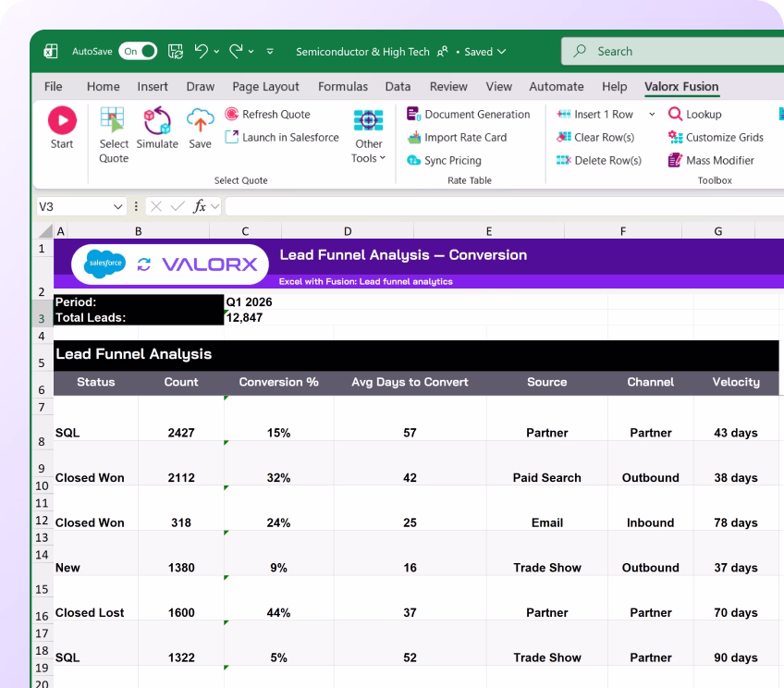Switch to the Review tab

pos(448,87)
